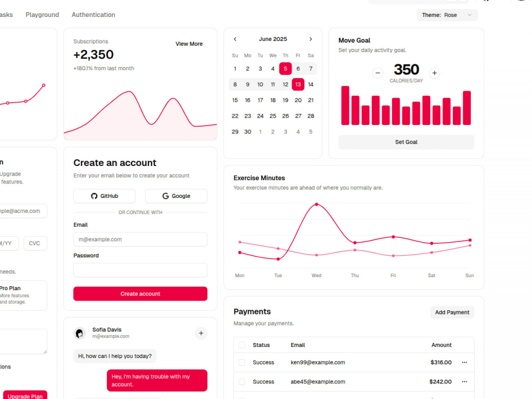Select the abe45@example.com payment row checkbox
This screenshot has width=532, height=399.
click(x=242, y=381)
